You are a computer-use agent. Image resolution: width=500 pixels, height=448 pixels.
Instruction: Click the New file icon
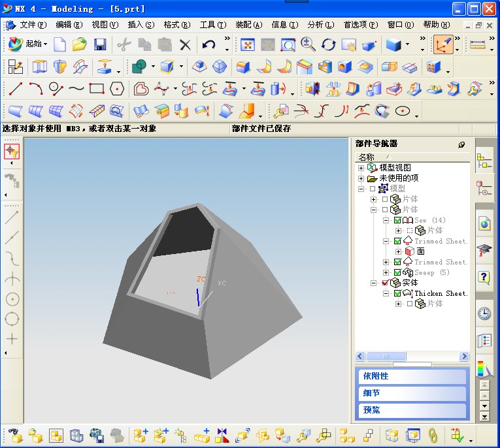point(59,44)
